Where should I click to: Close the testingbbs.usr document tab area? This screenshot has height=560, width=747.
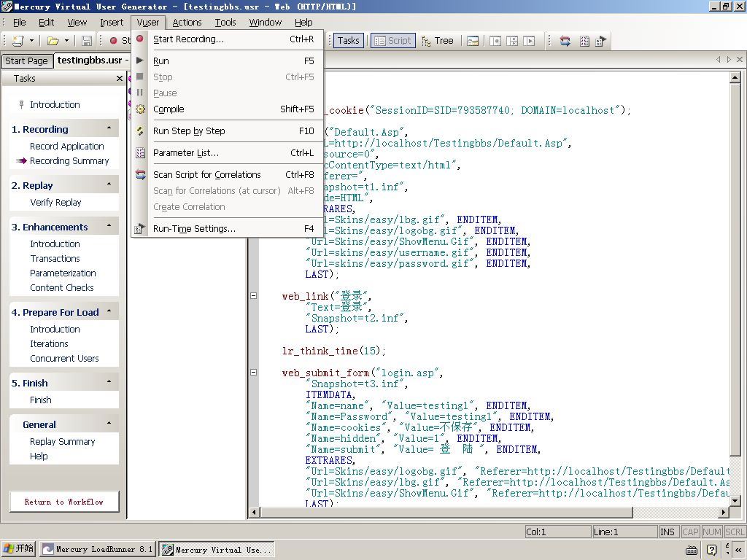coord(740,60)
